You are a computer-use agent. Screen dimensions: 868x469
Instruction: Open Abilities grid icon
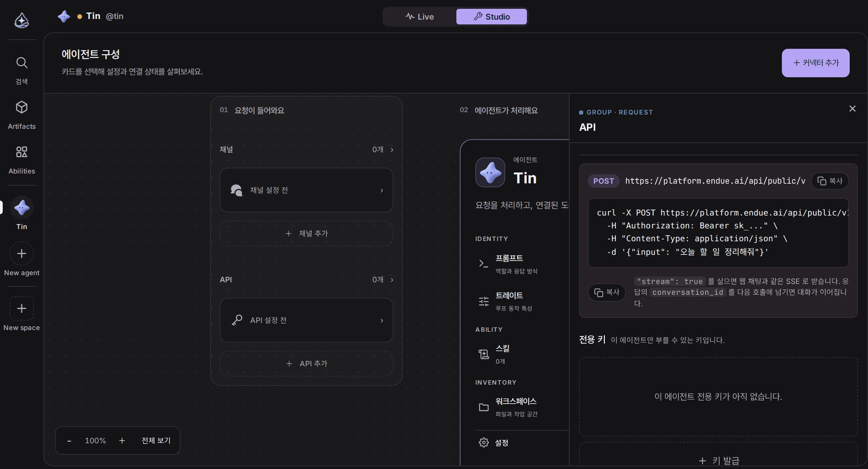pyautogui.click(x=22, y=152)
